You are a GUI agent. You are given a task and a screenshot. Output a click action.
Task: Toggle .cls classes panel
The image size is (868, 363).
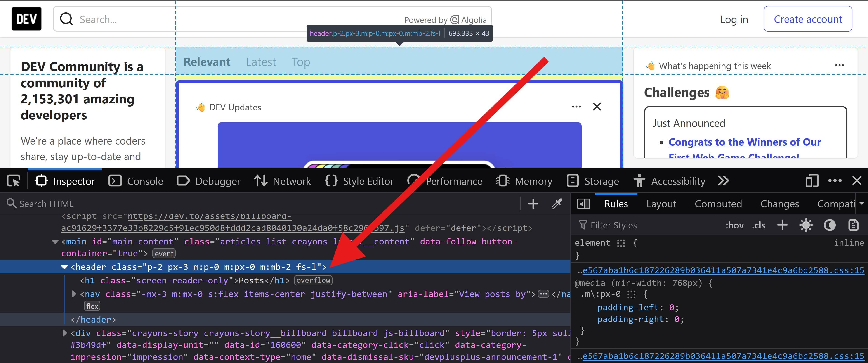pos(759,225)
